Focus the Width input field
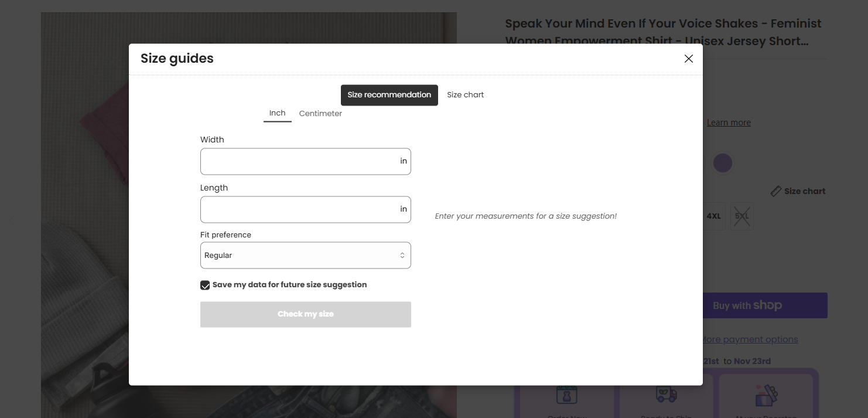Image resolution: width=868 pixels, height=418 pixels. [x=299, y=161]
